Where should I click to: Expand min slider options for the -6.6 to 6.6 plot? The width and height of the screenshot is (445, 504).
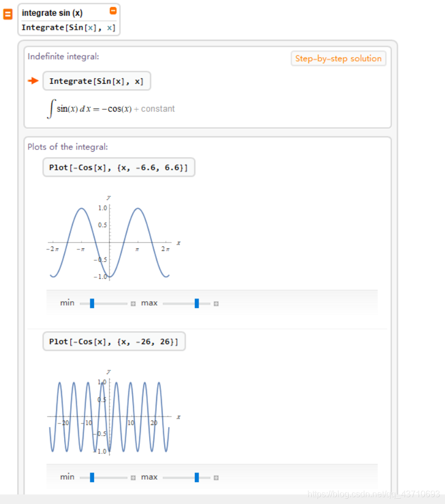[x=133, y=303]
